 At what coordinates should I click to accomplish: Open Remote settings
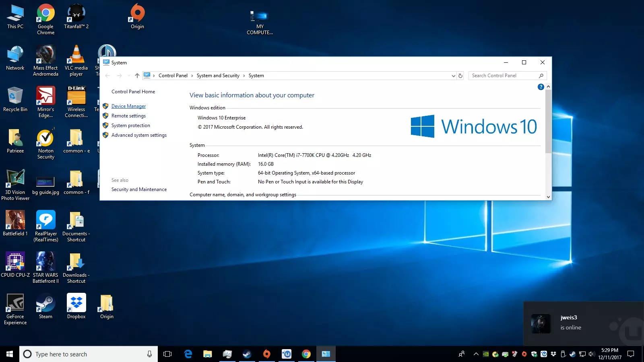coord(128,116)
